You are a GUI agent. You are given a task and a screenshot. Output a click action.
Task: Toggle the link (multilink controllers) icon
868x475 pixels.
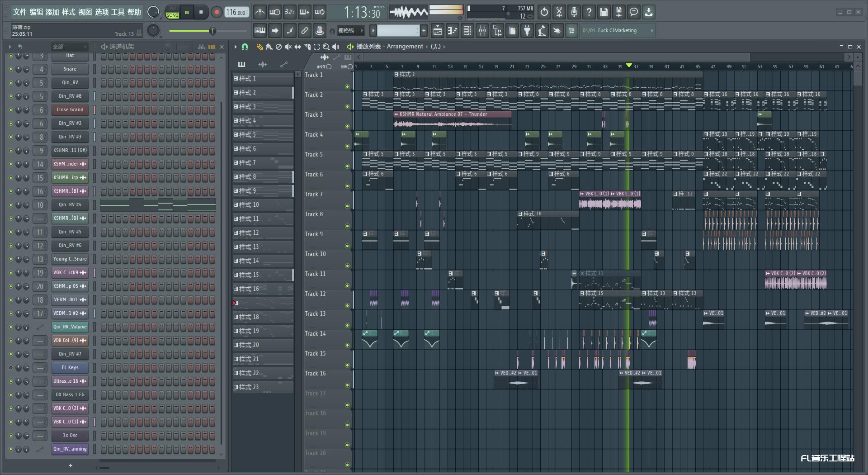305,31
